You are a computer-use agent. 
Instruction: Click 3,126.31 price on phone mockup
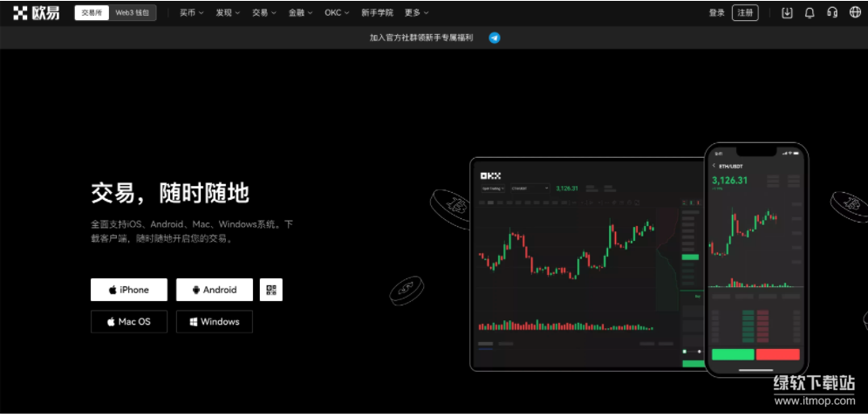(729, 180)
